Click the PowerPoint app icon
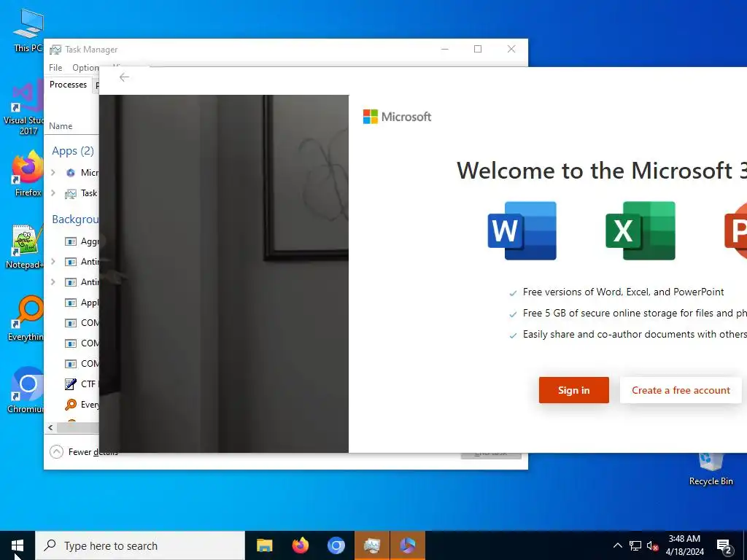 pyautogui.click(x=735, y=231)
